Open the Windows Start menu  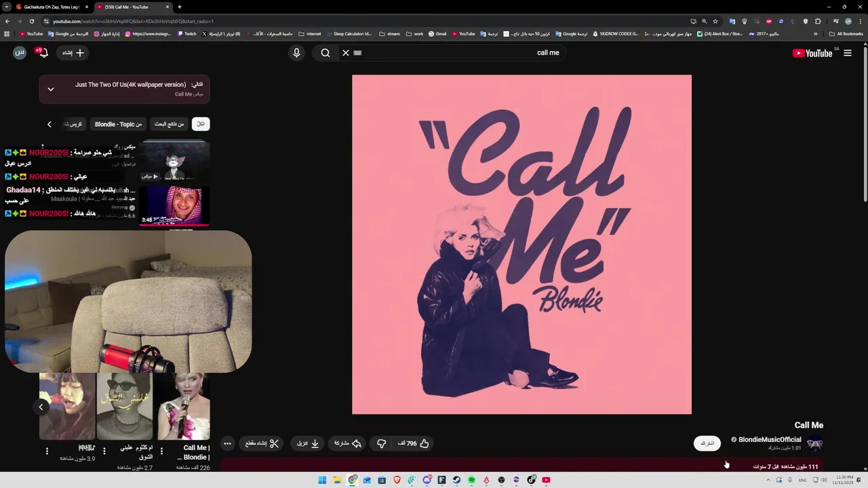(322, 480)
